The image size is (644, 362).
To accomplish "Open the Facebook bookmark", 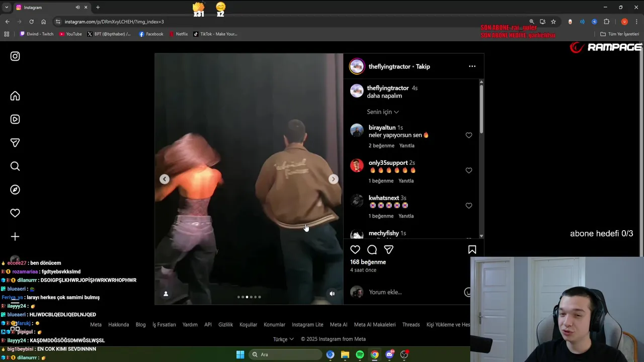I will 151,34.
